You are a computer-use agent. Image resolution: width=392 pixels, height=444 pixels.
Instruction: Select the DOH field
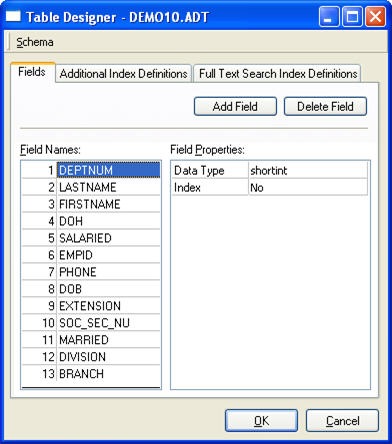pos(109,221)
